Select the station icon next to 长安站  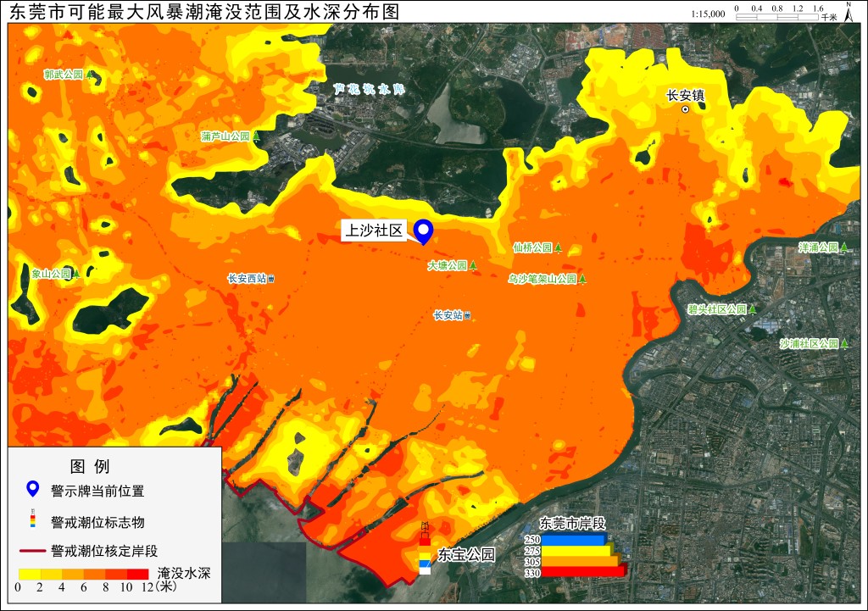tap(468, 315)
